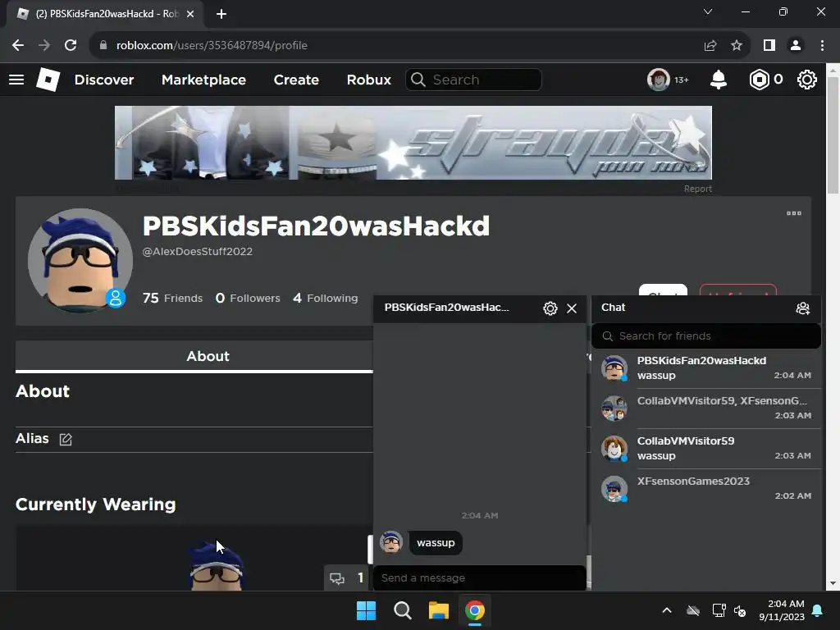
Task: Open the Discover page
Action: click(x=104, y=80)
